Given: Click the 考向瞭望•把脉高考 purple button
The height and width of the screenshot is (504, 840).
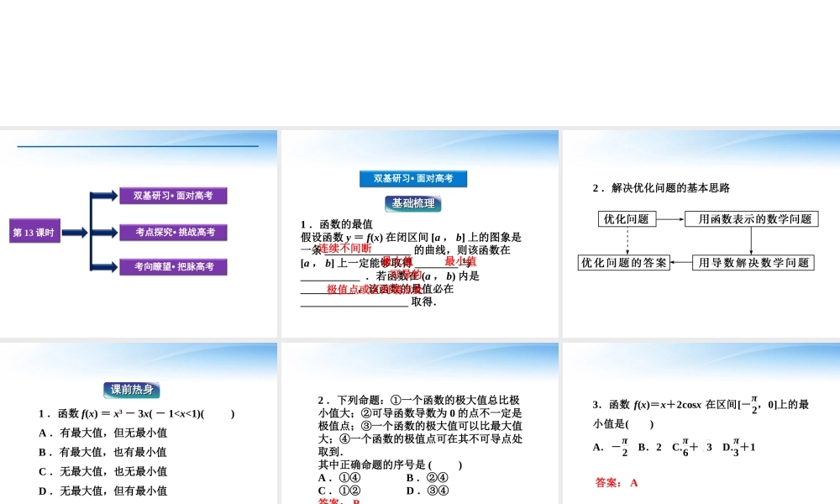Looking at the screenshot, I should 173,267.
